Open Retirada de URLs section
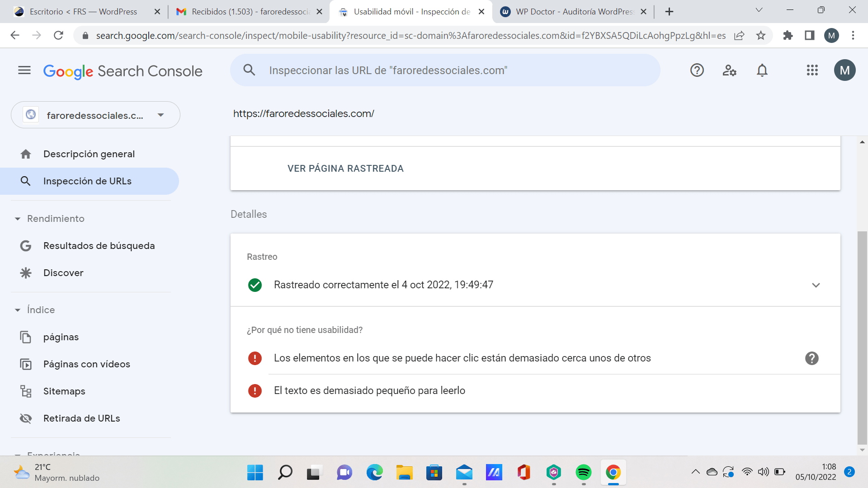 point(90,418)
